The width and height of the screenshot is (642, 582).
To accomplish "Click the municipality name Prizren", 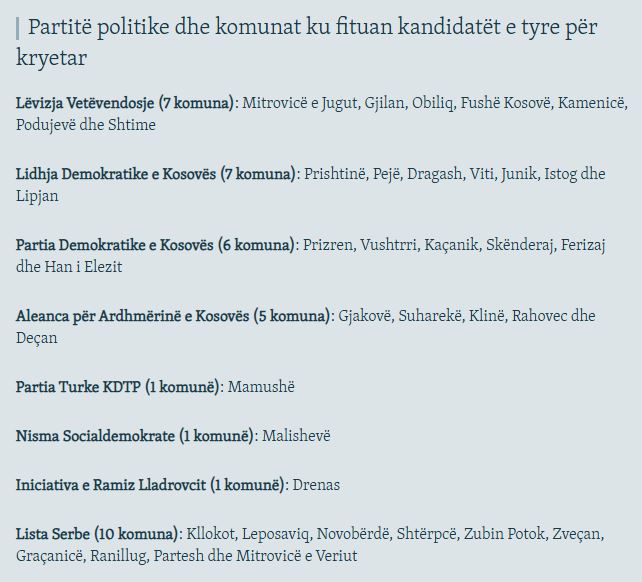I will point(329,245).
